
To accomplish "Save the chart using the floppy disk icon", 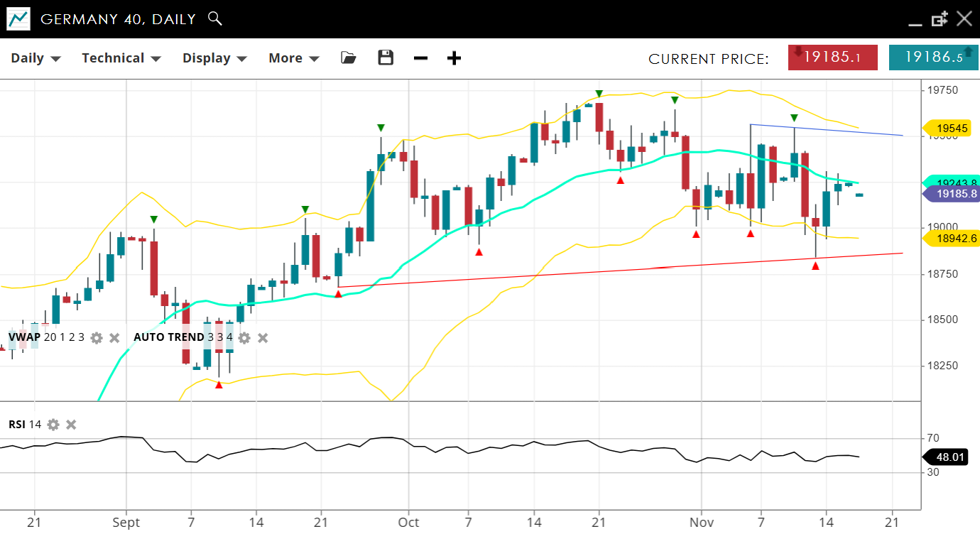I will [x=386, y=58].
